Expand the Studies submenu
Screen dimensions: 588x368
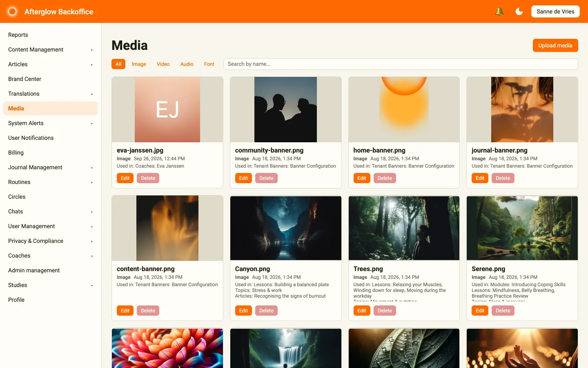[51, 285]
